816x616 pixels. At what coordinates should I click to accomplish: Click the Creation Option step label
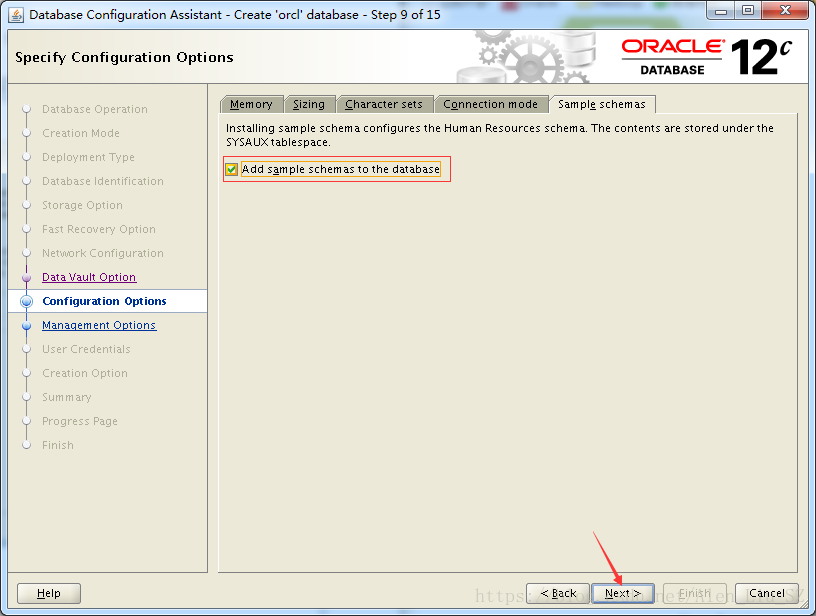[85, 373]
